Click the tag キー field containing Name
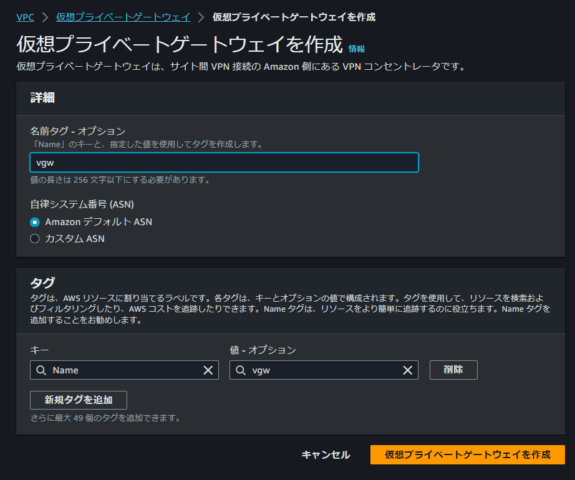The image size is (575, 480). point(124,370)
